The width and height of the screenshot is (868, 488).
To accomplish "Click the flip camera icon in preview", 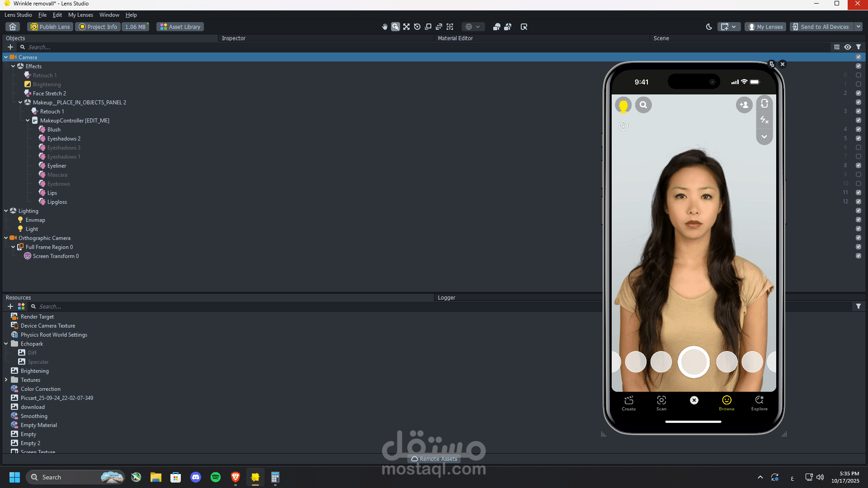I will [x=764, y=103].
